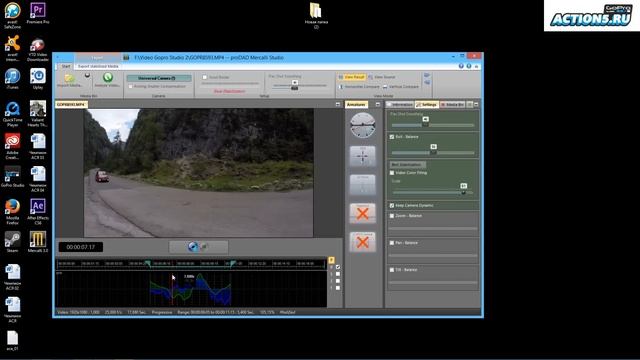Switch to the Media Bin tab
Screen dimensions: 640x360
tap(452, 104)
